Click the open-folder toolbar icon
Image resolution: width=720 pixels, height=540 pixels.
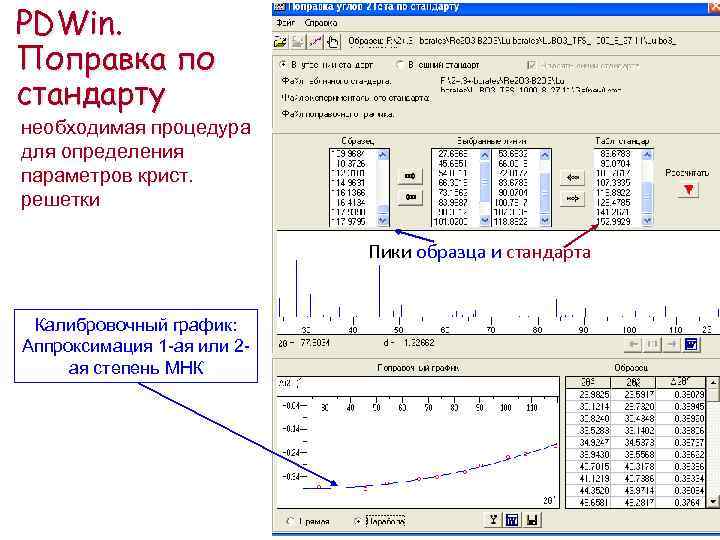(x=281, y=42)
